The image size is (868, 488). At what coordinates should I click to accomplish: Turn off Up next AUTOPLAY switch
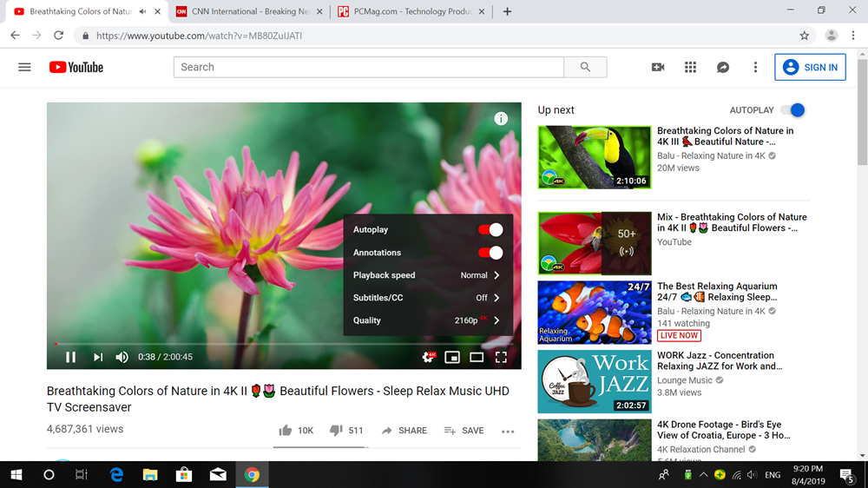792,110
